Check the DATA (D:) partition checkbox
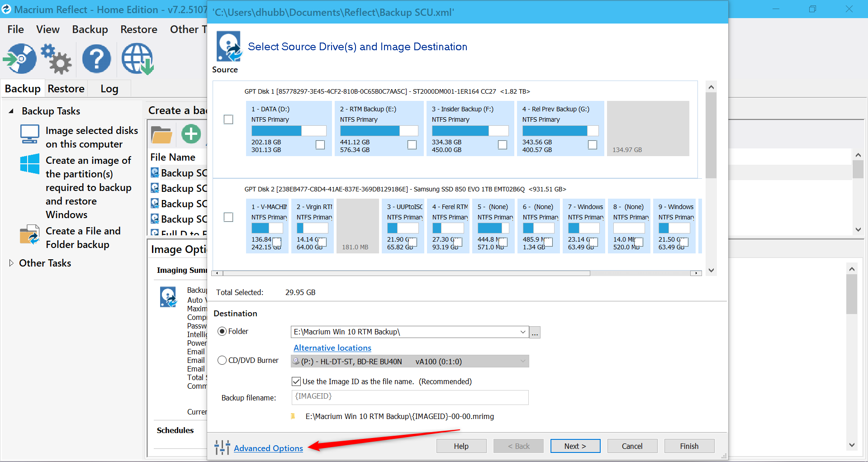 click(320, 145)
